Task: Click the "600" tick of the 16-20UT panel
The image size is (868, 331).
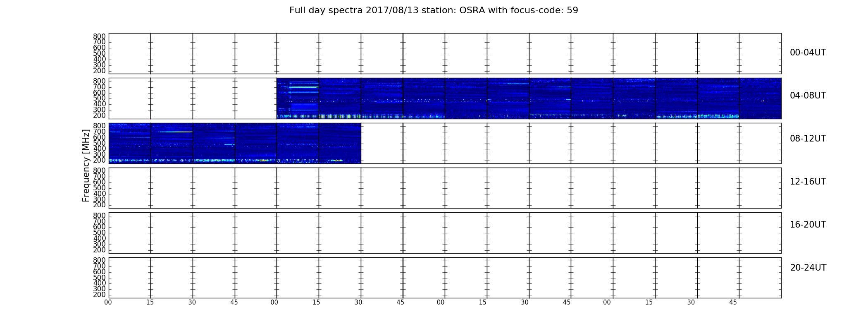Action: [99, 227]
